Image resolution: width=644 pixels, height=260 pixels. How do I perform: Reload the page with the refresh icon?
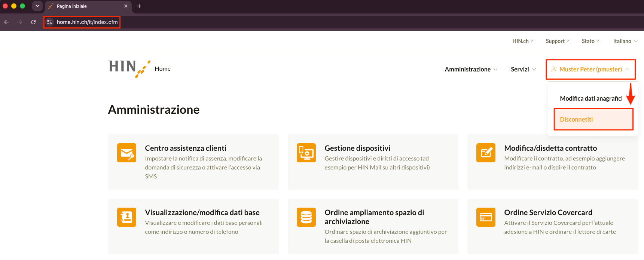[x=33, y=22]
